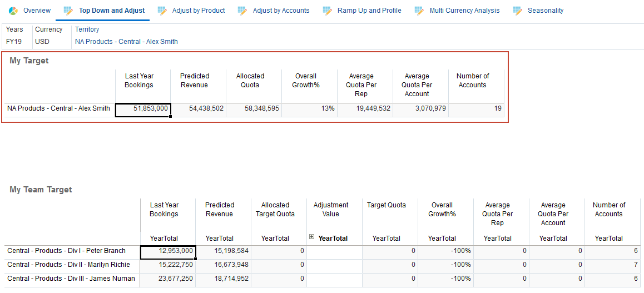Click the Seasonality tab icon
Screen dimensions: 644x293
click(x=517, y=11)
